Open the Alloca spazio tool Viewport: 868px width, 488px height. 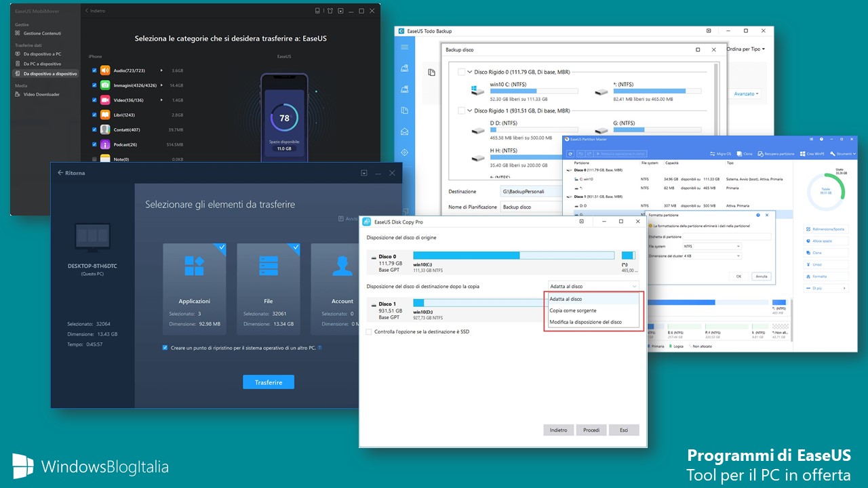coord(823,241)
